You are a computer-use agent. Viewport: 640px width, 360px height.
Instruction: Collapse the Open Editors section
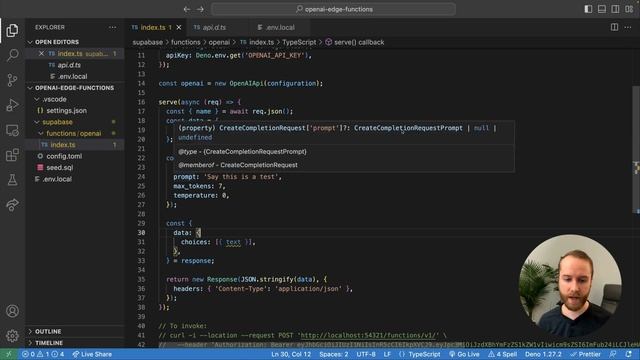click(56, 42)
